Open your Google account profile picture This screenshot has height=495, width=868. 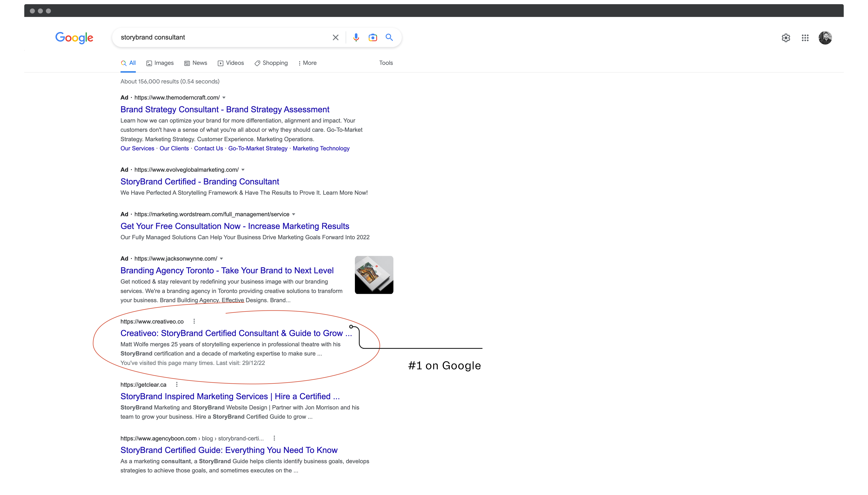pos(826,38)
